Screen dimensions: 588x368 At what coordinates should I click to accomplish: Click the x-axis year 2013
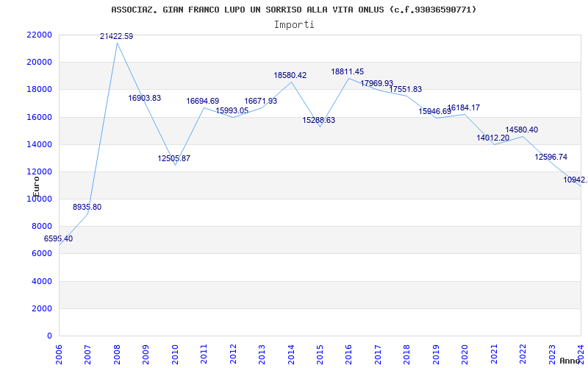(x=262, y=353)
